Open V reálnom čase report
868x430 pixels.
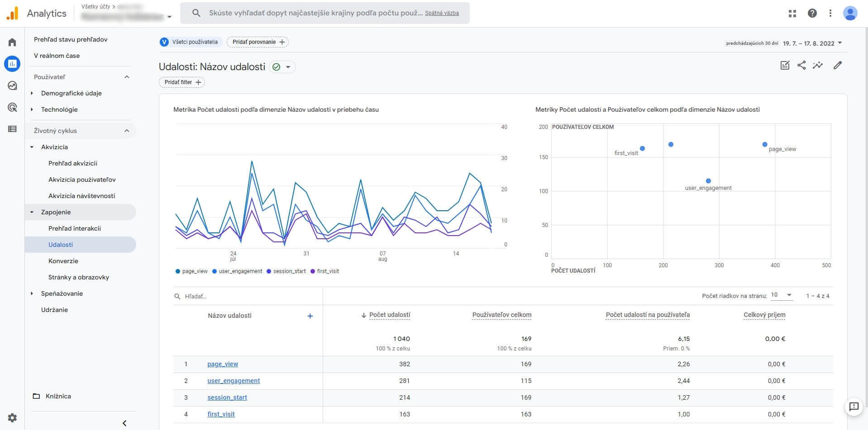57,56
